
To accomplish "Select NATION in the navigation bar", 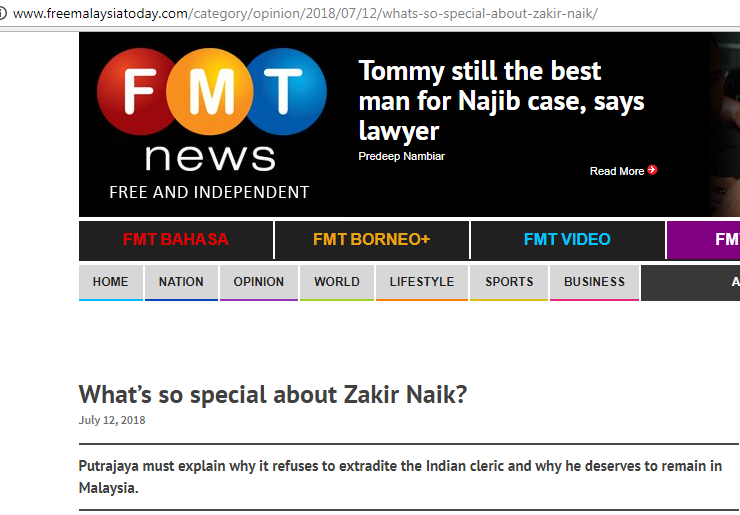I will click(181, 282).
